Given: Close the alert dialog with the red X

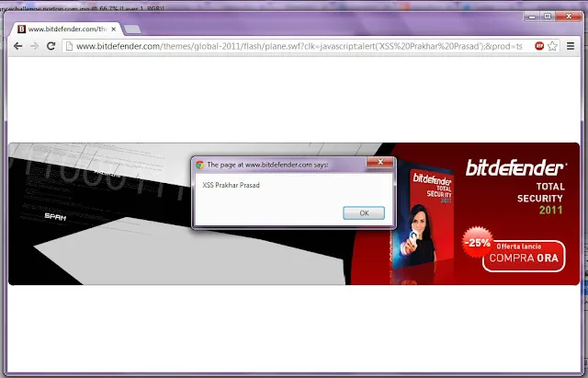Looking at the screenshot, I should (x=380, y=162).
